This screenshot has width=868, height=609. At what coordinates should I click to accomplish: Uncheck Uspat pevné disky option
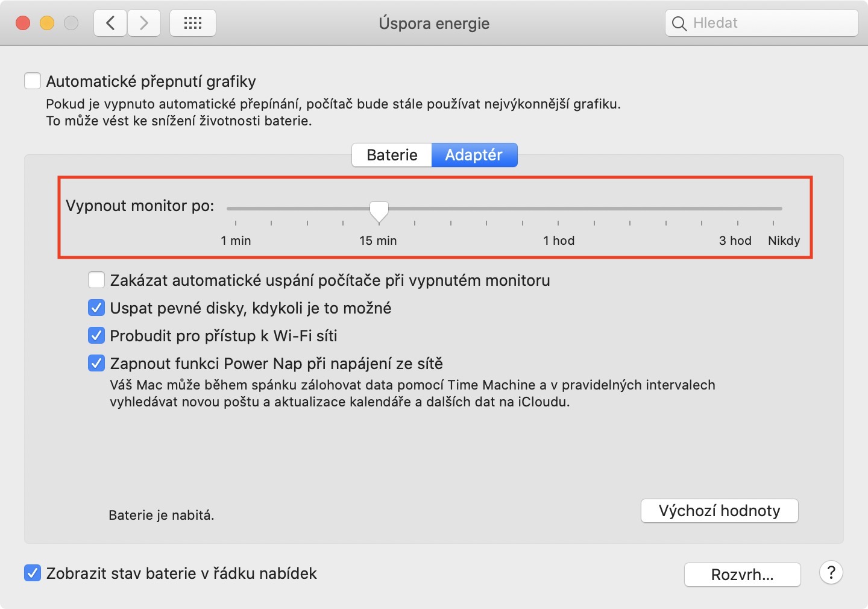tap(96, 308)
